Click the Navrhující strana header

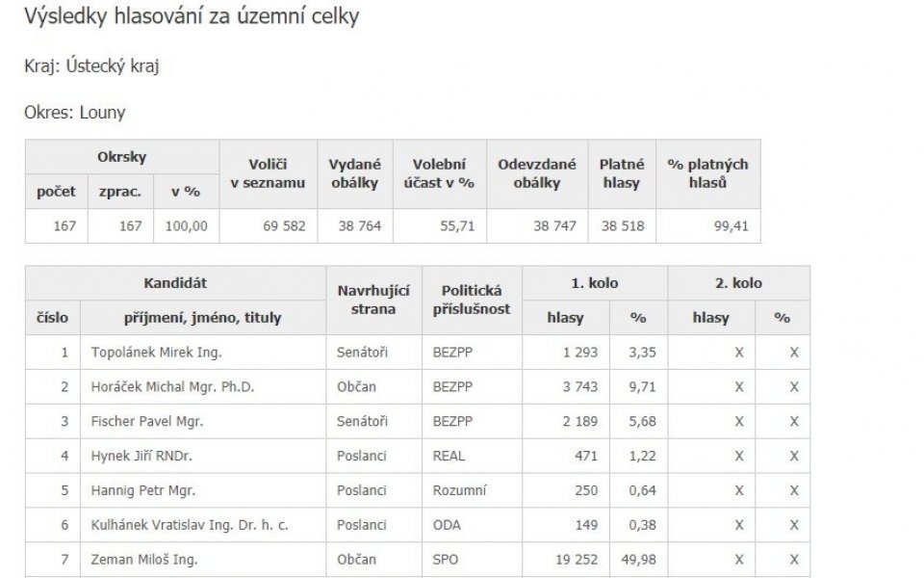tap(373, 301)
